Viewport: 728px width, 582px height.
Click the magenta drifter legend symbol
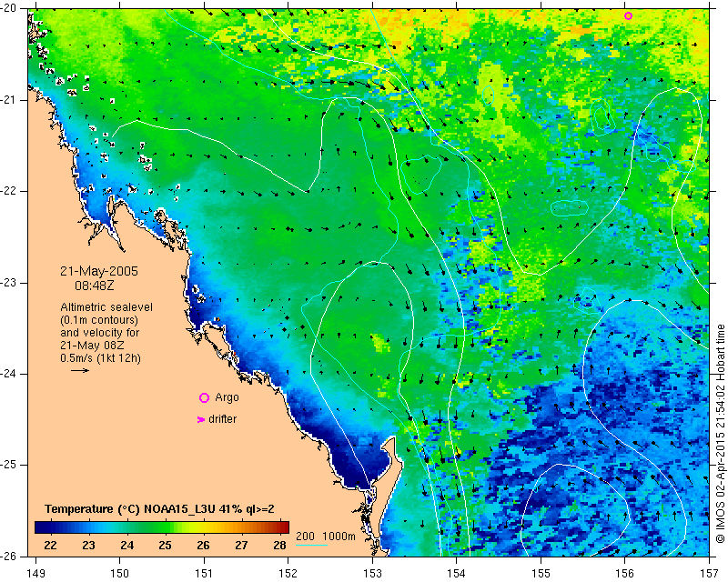(201, 419)
